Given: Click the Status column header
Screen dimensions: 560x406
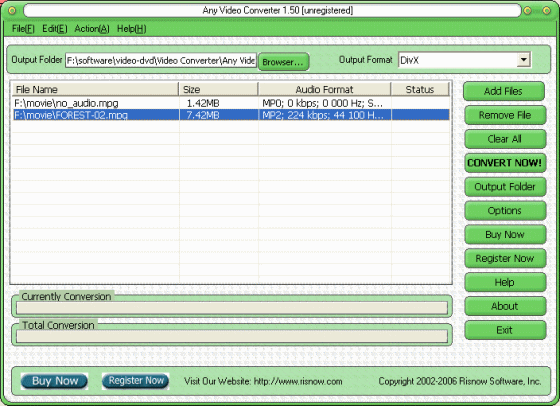Looking at the screenshot, I should [420, 89].
